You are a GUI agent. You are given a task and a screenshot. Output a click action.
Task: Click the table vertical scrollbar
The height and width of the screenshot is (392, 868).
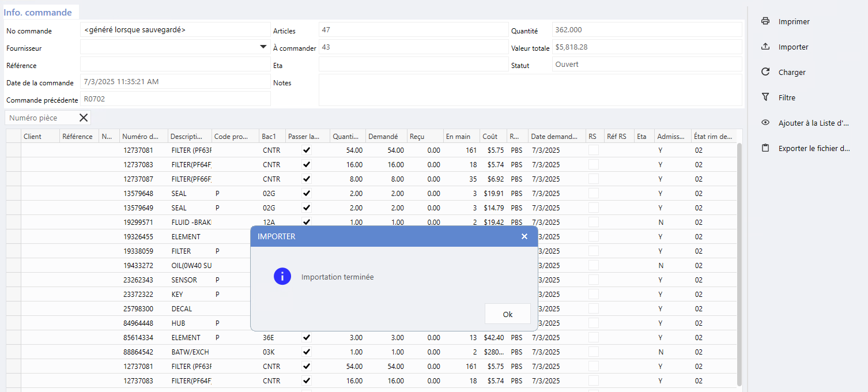(739, 259)
